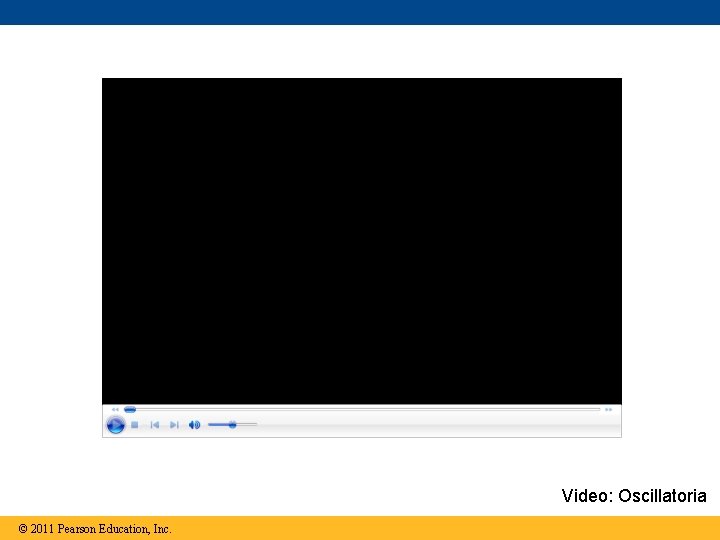Click the '© 2011 Pearson Education, Inc.' text
This screenshot has height=540, width=720.
point(95,529)
